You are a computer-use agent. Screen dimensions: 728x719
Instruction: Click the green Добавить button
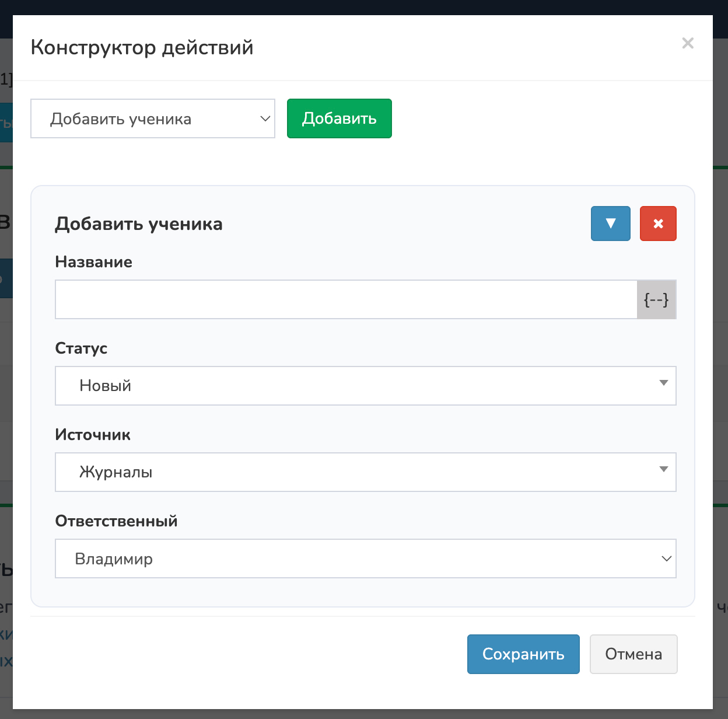339,118
